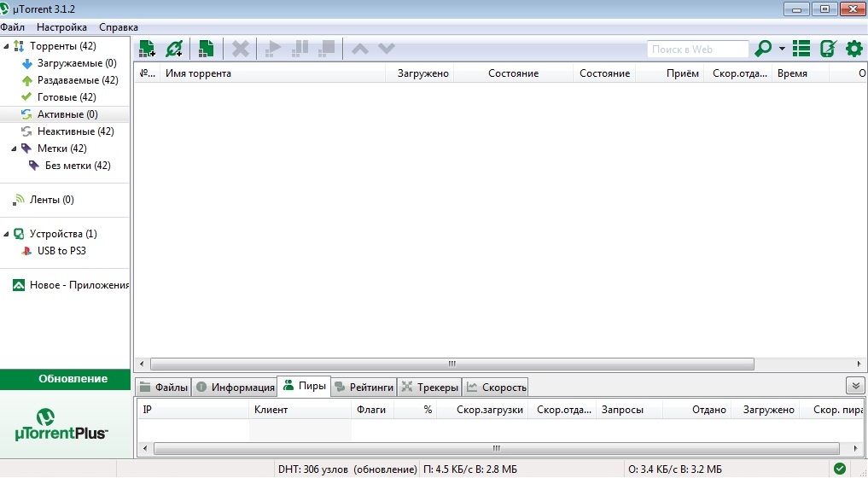Collapse the Торренты tree node
Viewport: 868px width, 478px height.
tap(7, 46)
